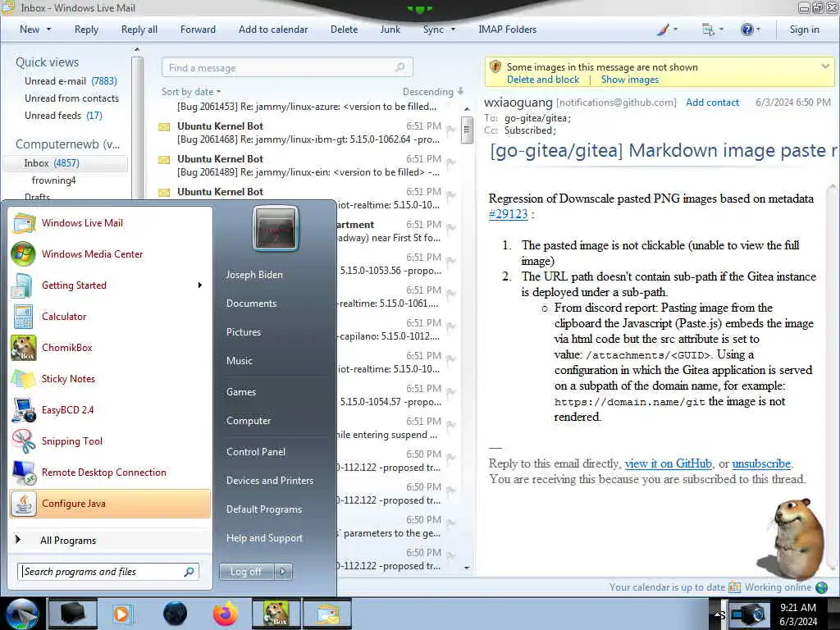The image size is (840, 630).
Task: Click the Log off button
Action: 246,572
